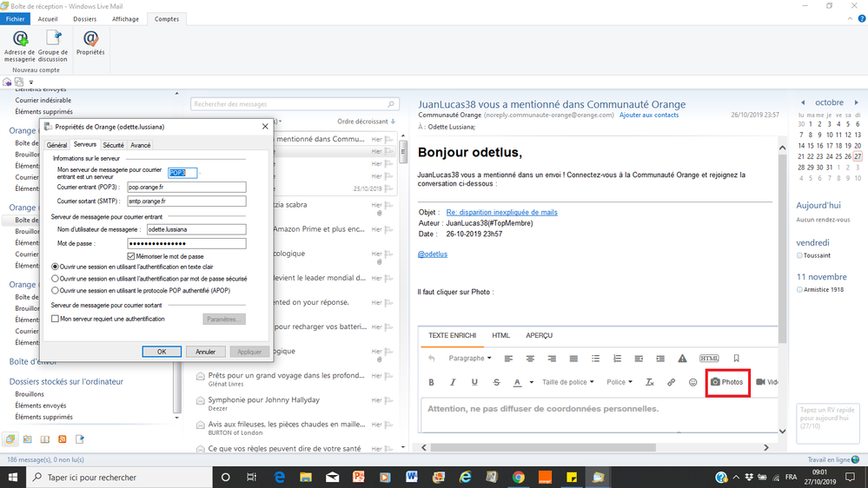Open the Taille de police dropdown

[568, 382]
